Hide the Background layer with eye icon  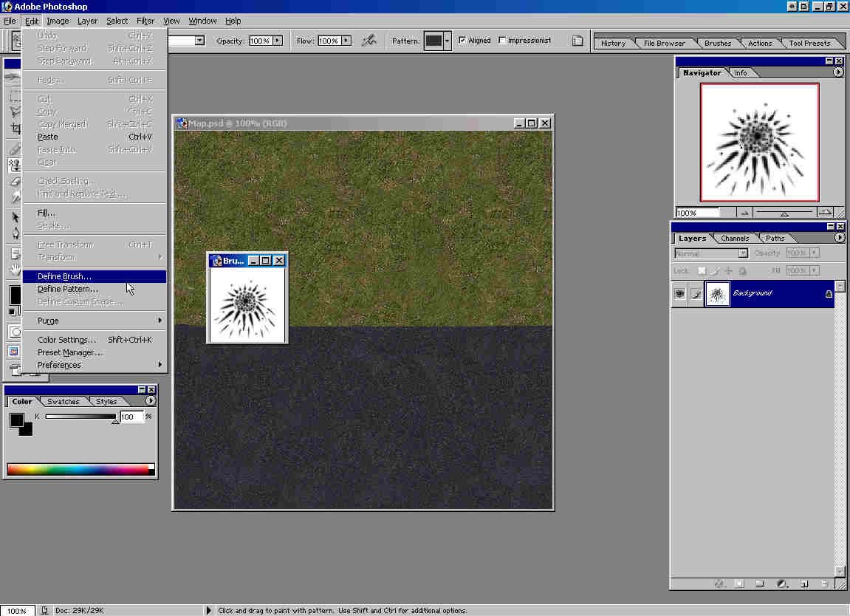[679, 294]
